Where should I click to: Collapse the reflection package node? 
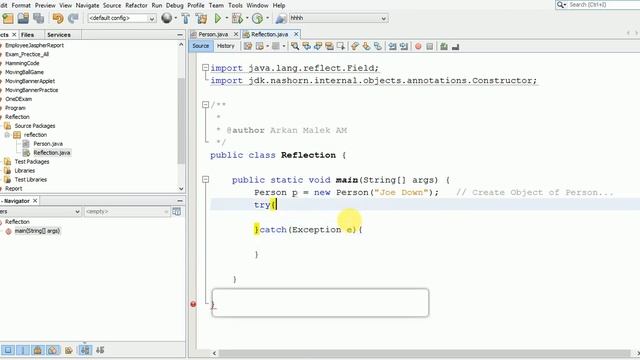[7, 135]
